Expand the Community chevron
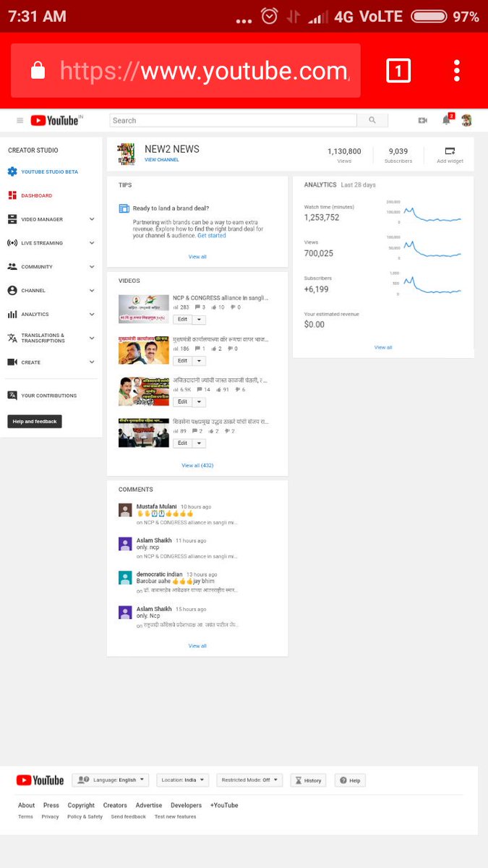Viewport: 488px width, 868px height. coord(92,267)
